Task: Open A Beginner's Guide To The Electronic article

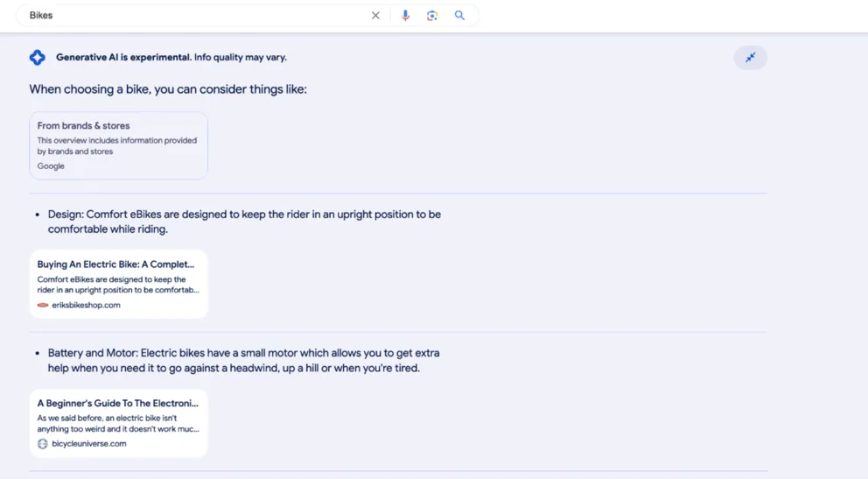Action: click(117, 404)
